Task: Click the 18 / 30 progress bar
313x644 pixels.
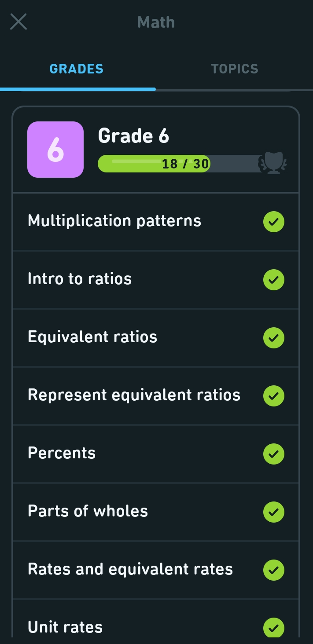Action: pyautogui.click(x=176, y=163)
